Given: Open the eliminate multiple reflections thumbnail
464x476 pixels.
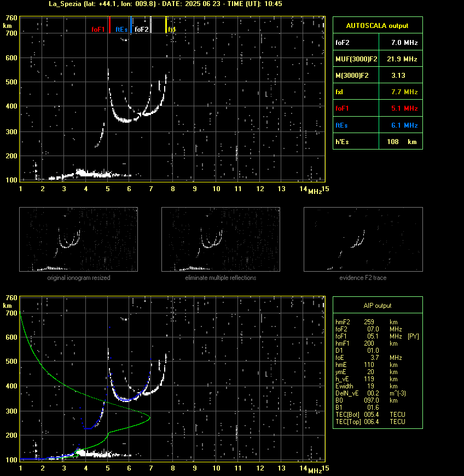Looking at the screenshot, I should pyautogui.click(x=221, y=239).
